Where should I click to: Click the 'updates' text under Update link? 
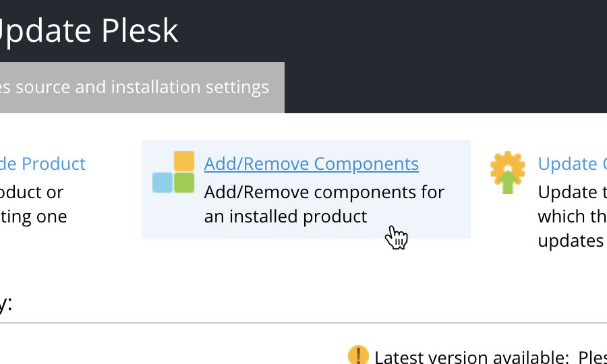pos(571,241)
